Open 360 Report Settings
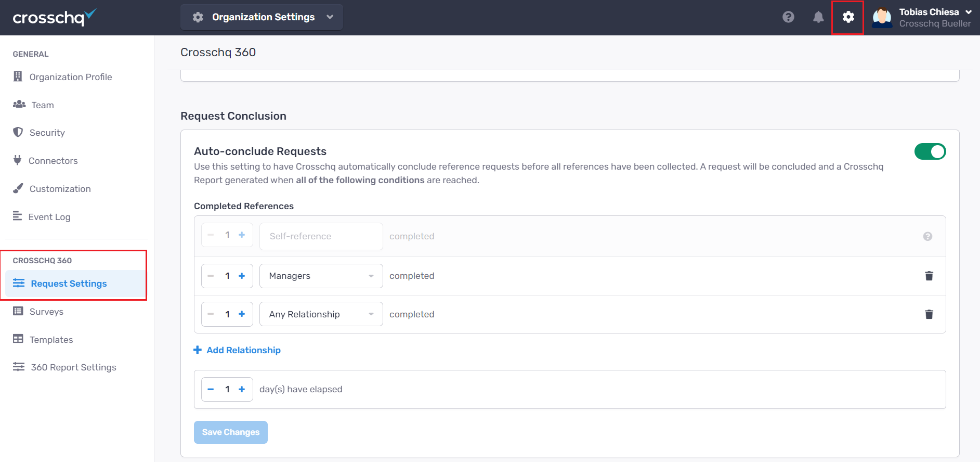The width and height of the screenshot is (980, 462). tap(74, 367)
